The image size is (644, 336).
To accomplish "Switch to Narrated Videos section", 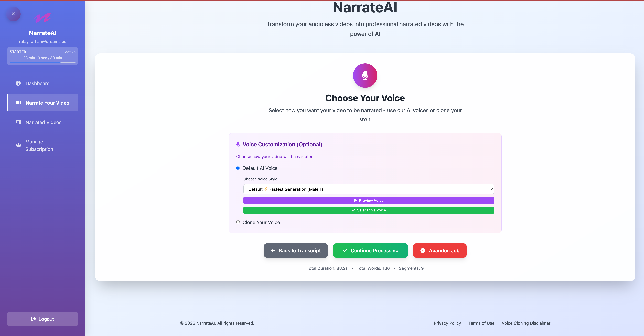I will (x=43, y=122).
